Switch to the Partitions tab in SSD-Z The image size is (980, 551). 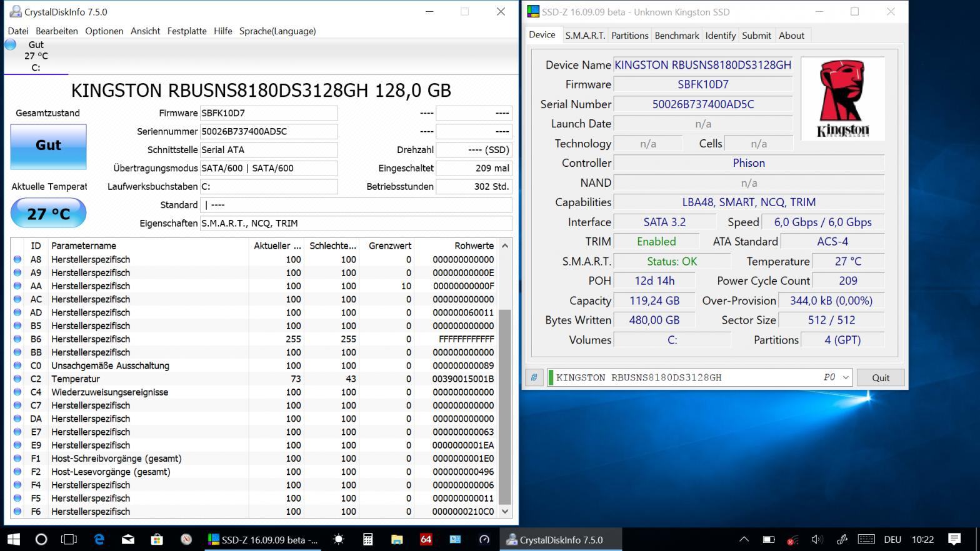629,36
